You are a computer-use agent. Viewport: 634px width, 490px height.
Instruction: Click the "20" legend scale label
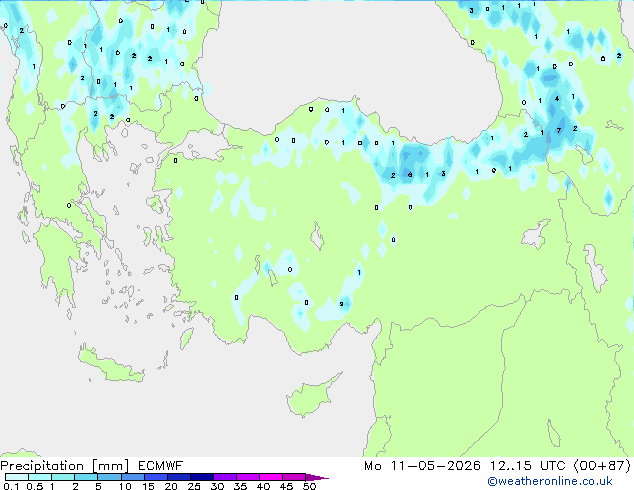click(171, 486)
